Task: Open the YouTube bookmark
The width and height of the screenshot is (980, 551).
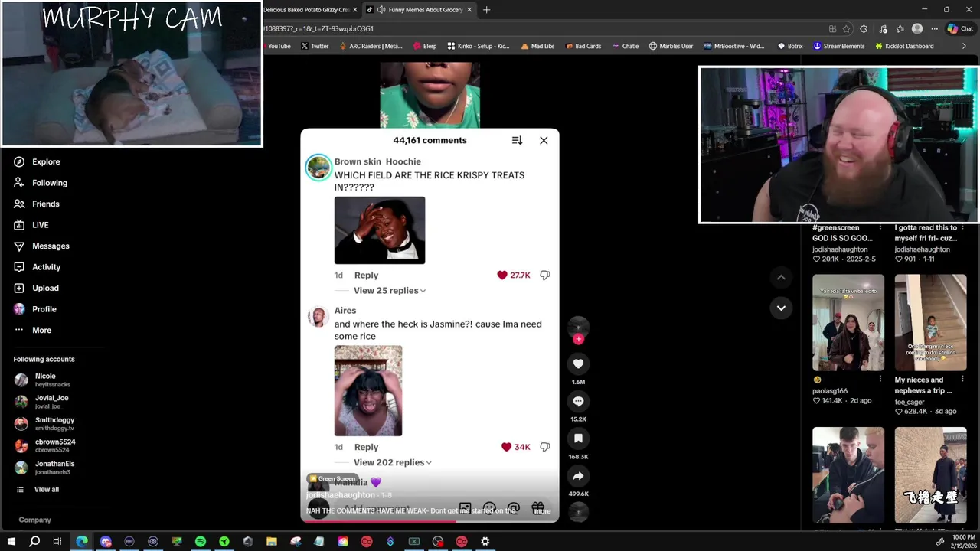Action: tap(279, 46)
